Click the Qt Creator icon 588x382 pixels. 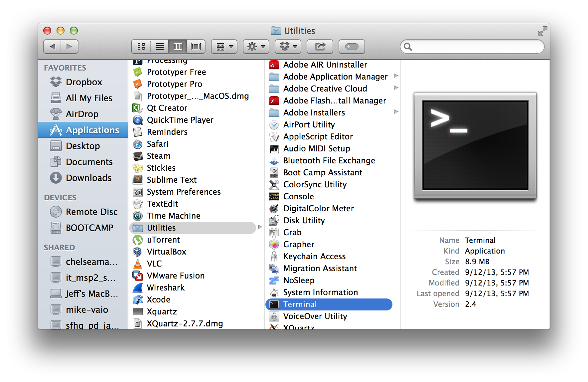point(138,108)
